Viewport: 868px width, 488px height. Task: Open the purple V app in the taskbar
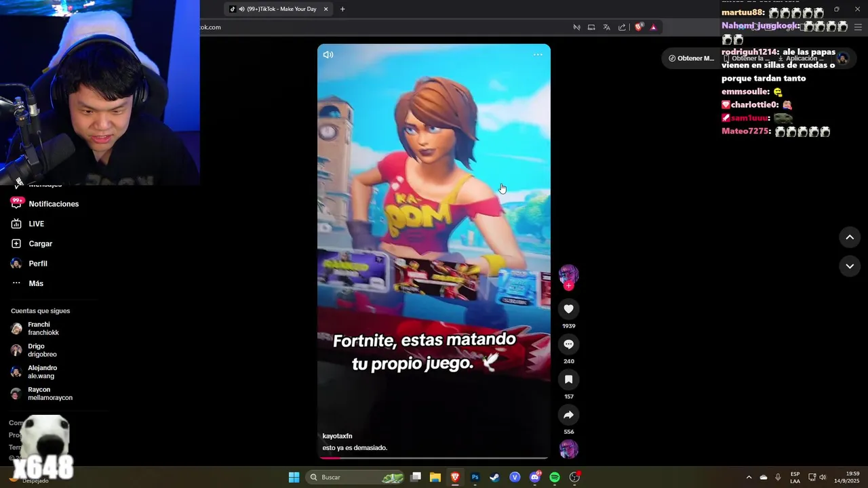point(515,477)
